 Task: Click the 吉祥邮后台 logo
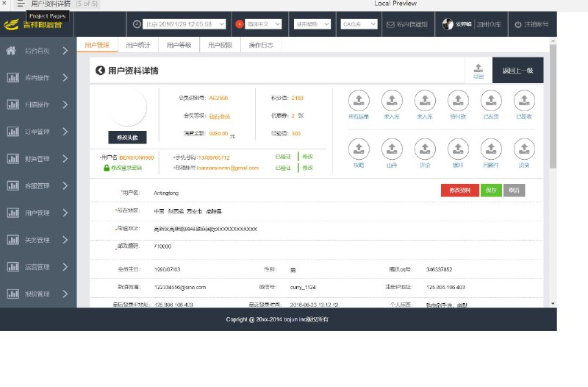[x=33, y=25]
